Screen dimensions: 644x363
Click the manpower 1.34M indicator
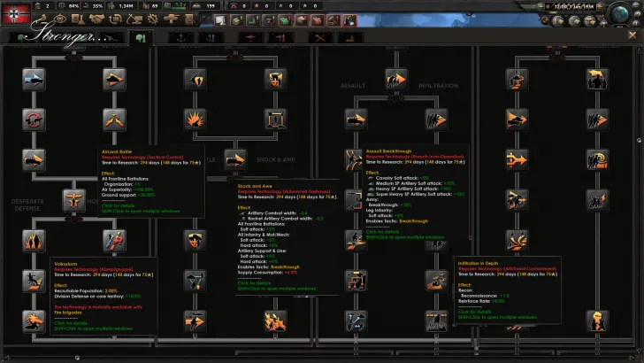click(x=121, y=6)
